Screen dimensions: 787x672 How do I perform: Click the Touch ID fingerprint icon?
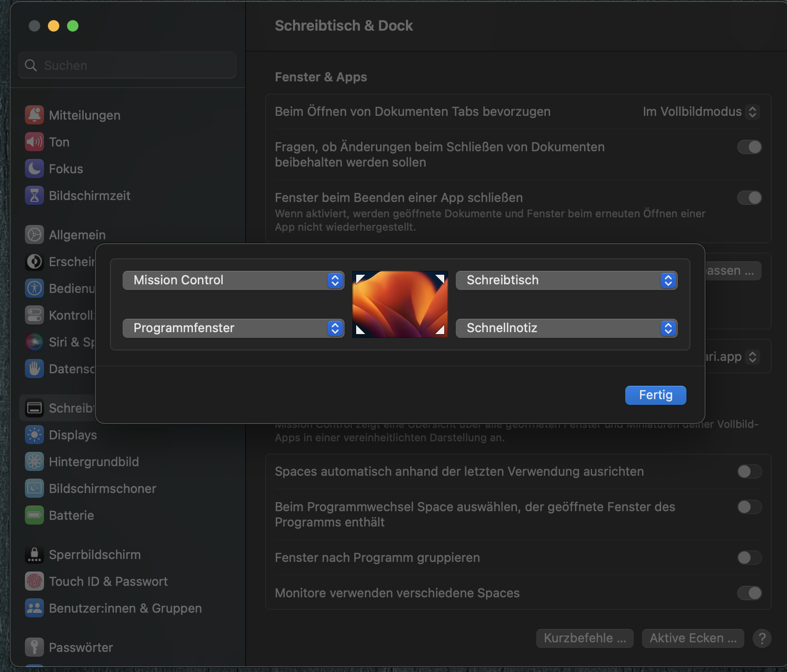[34, 581]
